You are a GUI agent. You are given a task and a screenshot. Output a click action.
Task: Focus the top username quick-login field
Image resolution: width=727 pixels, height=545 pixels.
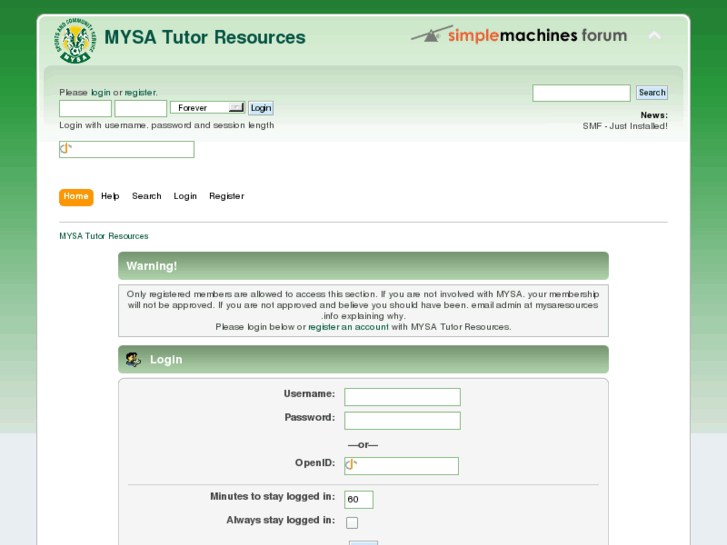[85, 109]
